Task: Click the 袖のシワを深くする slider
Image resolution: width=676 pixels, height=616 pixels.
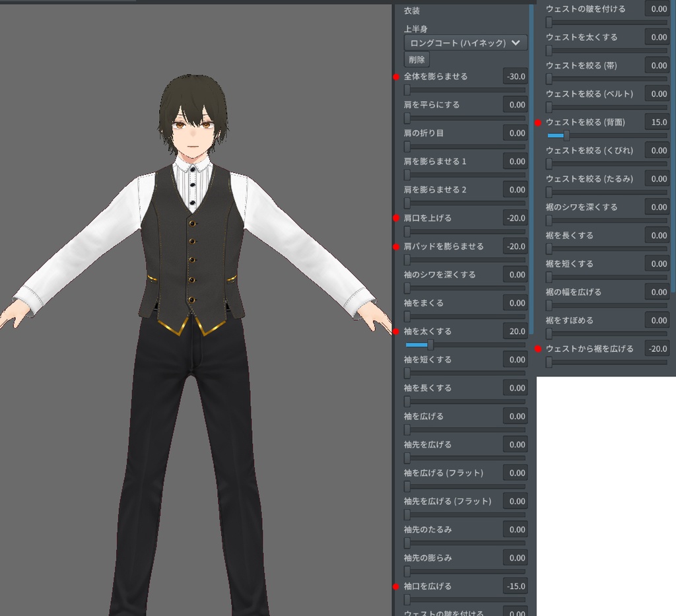Action: point(465,289)
